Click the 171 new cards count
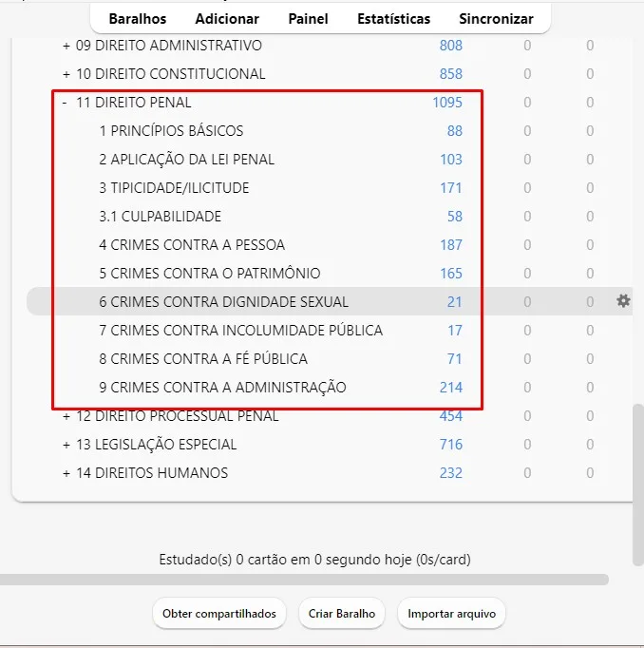 [450, 188]
